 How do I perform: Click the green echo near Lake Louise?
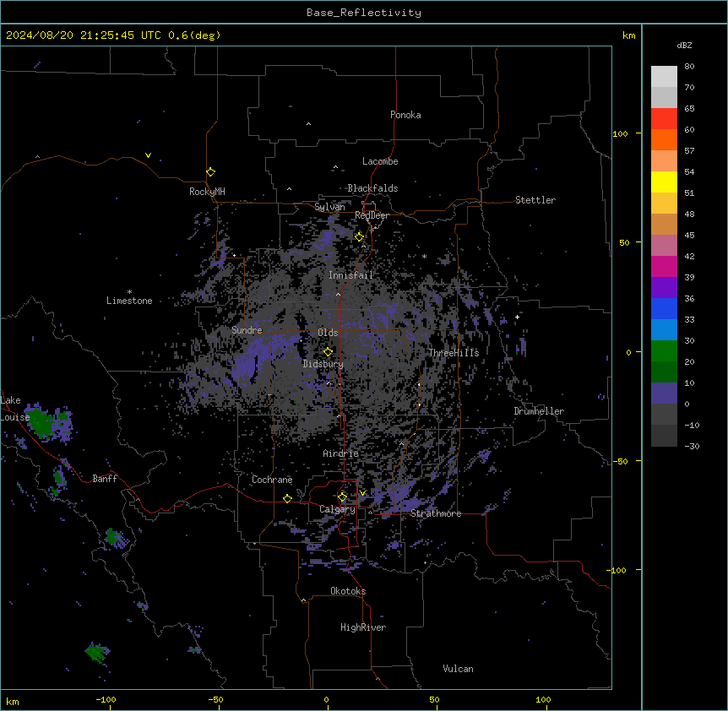(40, 421)
